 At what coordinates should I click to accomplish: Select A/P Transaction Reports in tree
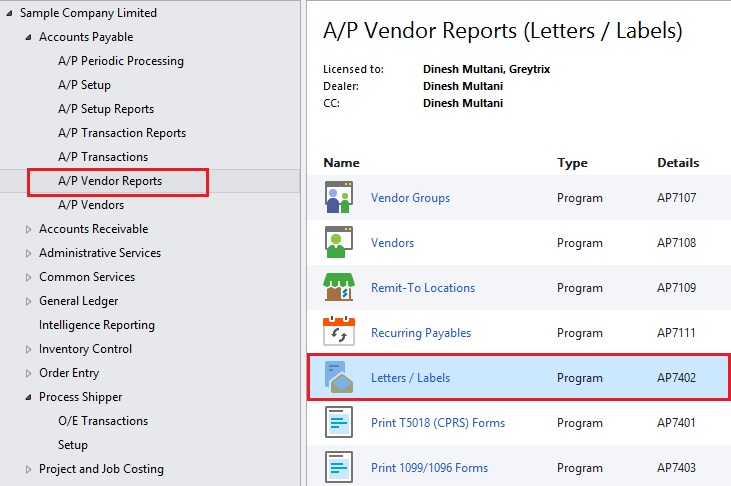tap(122, 133)
